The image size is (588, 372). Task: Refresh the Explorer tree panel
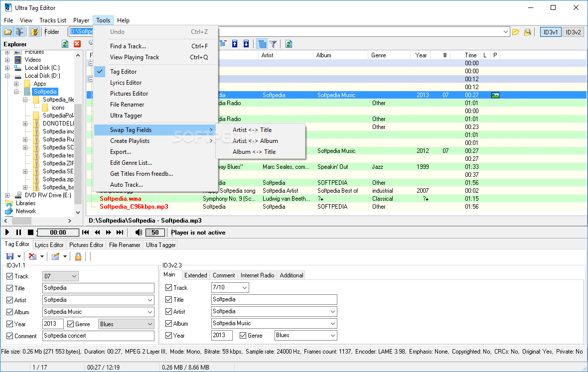coord(65,44)
